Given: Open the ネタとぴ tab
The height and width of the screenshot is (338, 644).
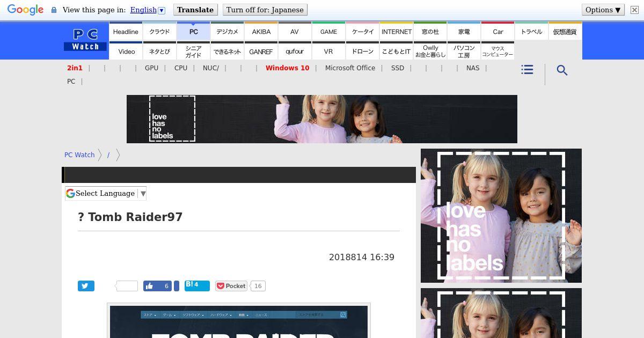Looking at the screenshot, I should pyautogui.click(x=159, y=51).
